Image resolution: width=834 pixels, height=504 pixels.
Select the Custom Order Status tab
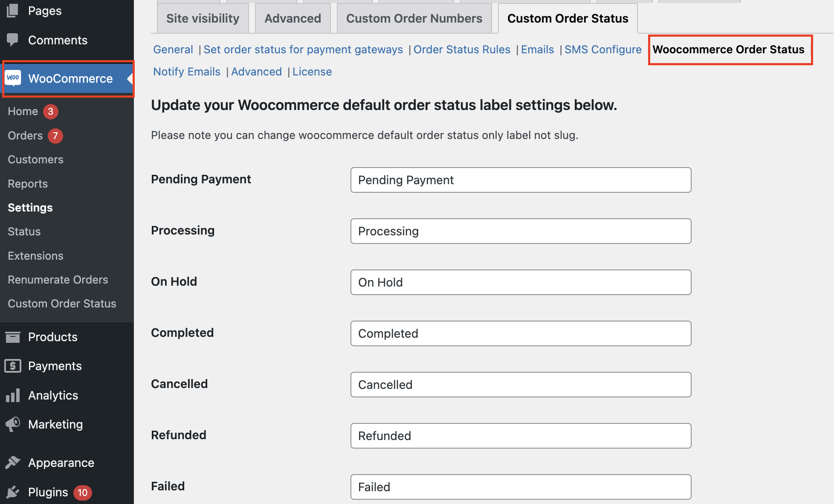568,18
